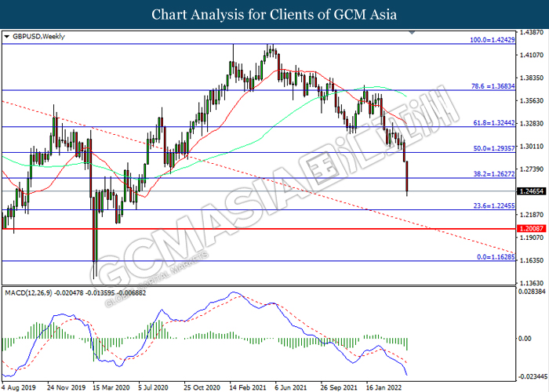Click the 5 Jul 2020 date label
Image resolution: width=549 pixels, height=392 pixels.
pyautogui.click(x=154, y=387)
